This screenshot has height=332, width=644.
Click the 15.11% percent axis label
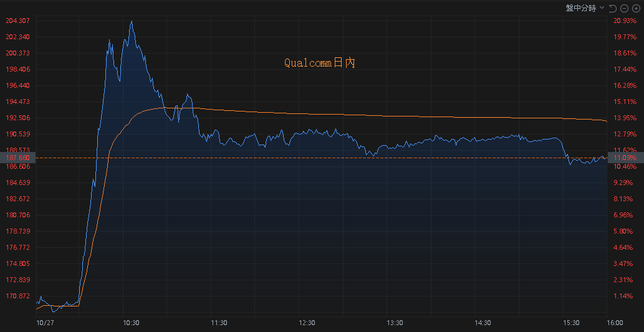pos(625,102)
